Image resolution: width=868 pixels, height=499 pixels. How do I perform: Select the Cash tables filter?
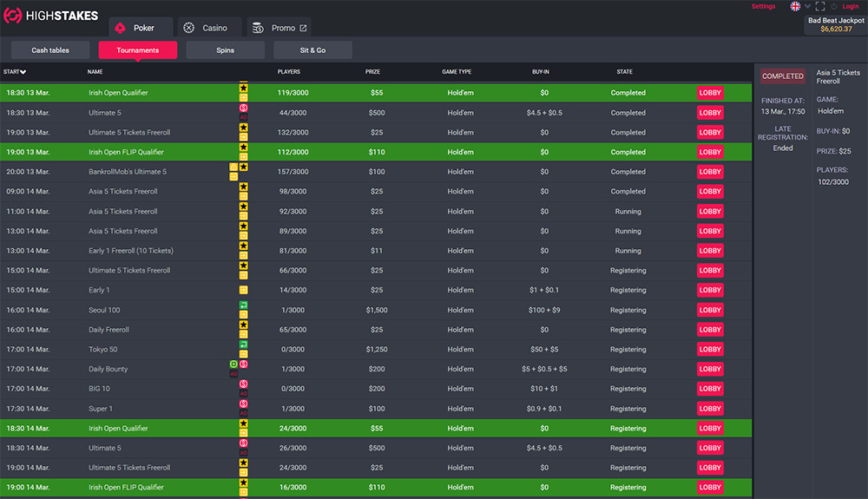50,50
